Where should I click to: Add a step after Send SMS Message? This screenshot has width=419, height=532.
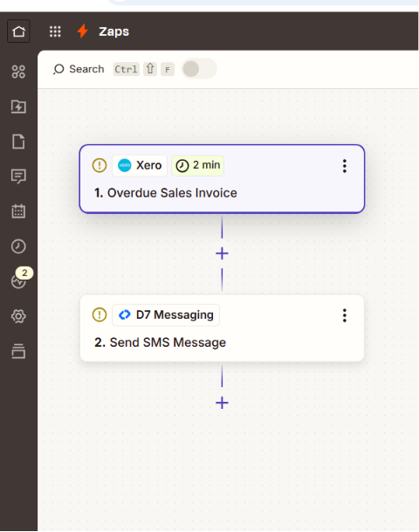click(222, 403)
